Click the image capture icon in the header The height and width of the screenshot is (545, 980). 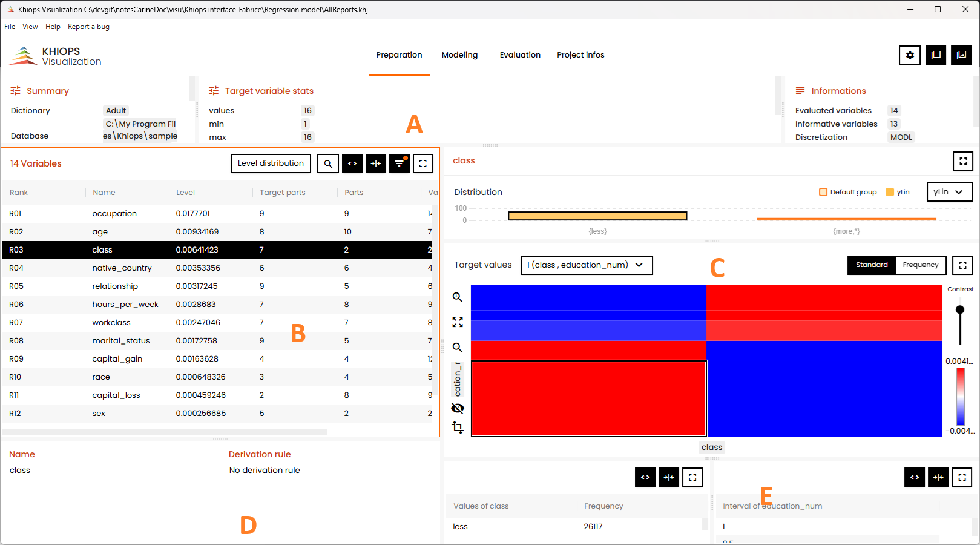[x=961, y=55]
